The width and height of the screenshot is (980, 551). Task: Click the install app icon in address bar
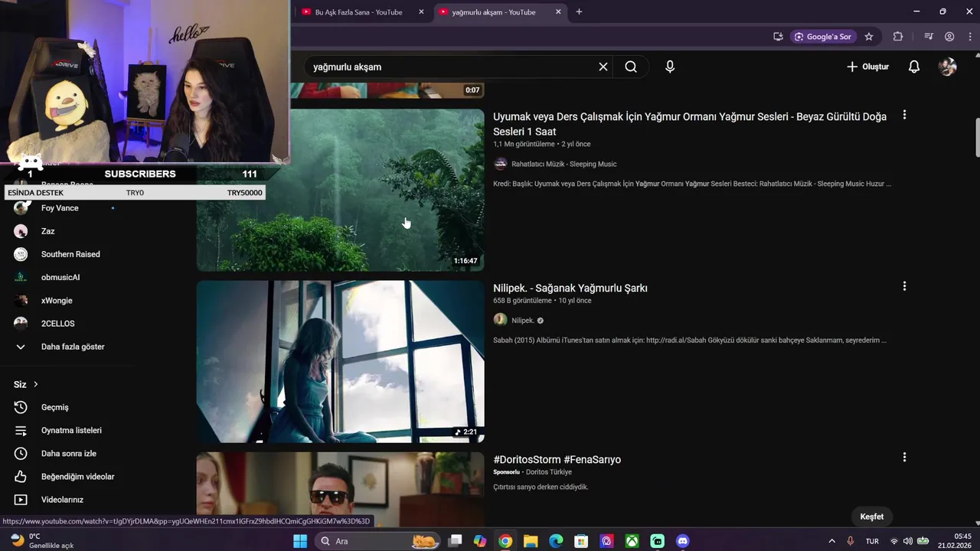pyautogui.click(x=778, y=37)
